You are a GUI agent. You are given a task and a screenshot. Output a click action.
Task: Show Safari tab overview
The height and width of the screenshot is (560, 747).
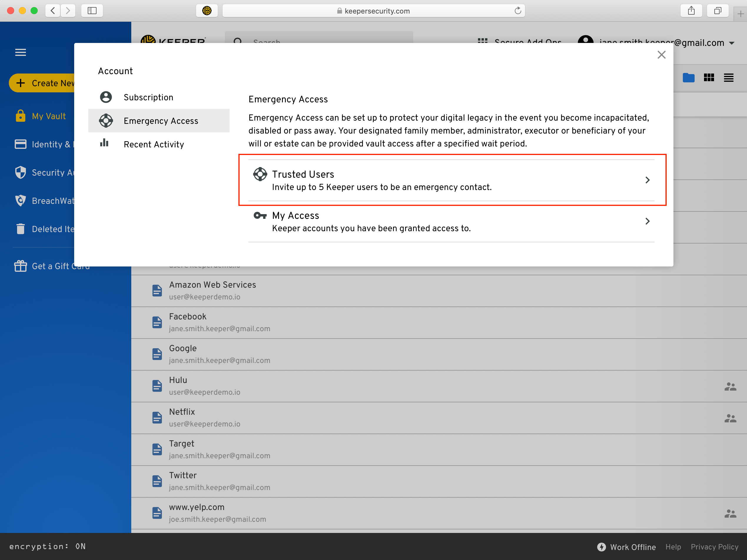click(x=718, y=11)
